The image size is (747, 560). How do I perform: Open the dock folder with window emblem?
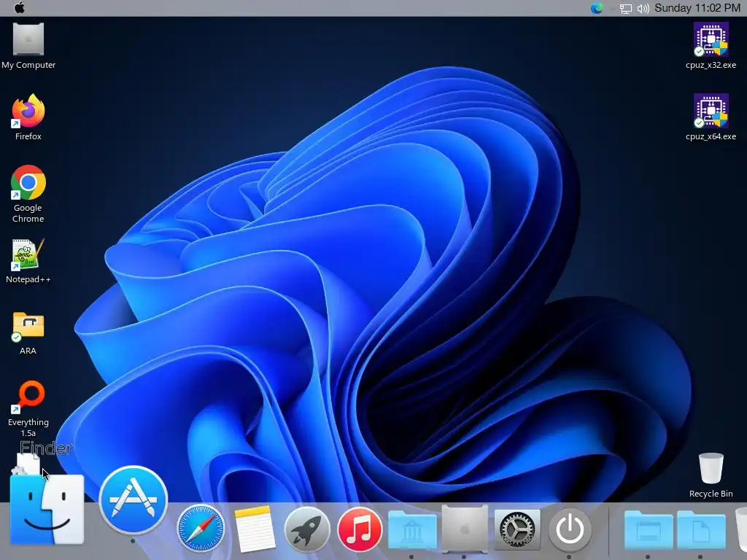point(649,529)
